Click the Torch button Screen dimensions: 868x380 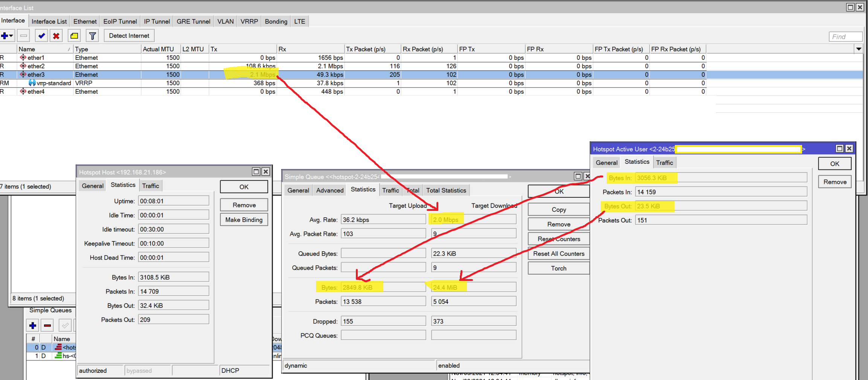coord(559,268)
